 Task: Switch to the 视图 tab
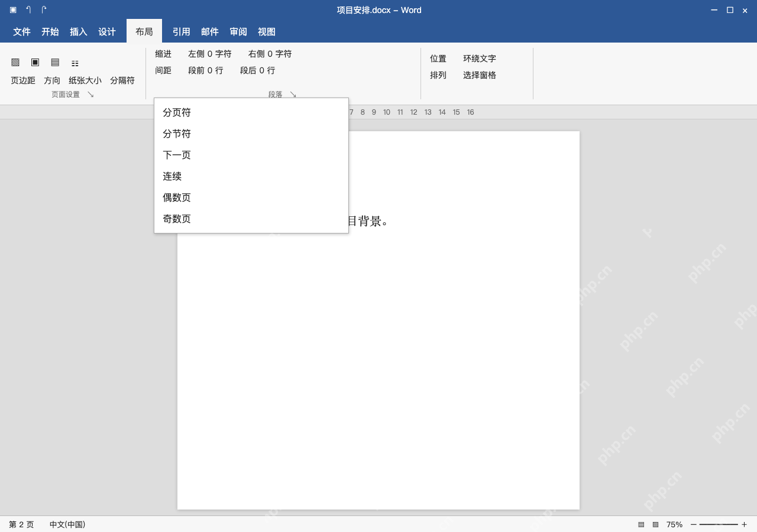point(267,32)
